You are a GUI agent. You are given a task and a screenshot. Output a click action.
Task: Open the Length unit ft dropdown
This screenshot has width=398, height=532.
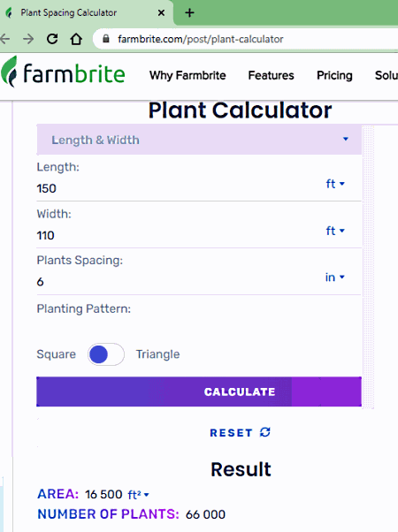click(335, 184)
